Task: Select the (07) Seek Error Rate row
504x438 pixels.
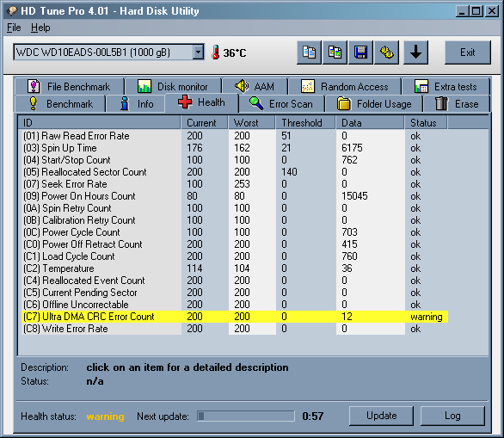Action: pos(235,184)
